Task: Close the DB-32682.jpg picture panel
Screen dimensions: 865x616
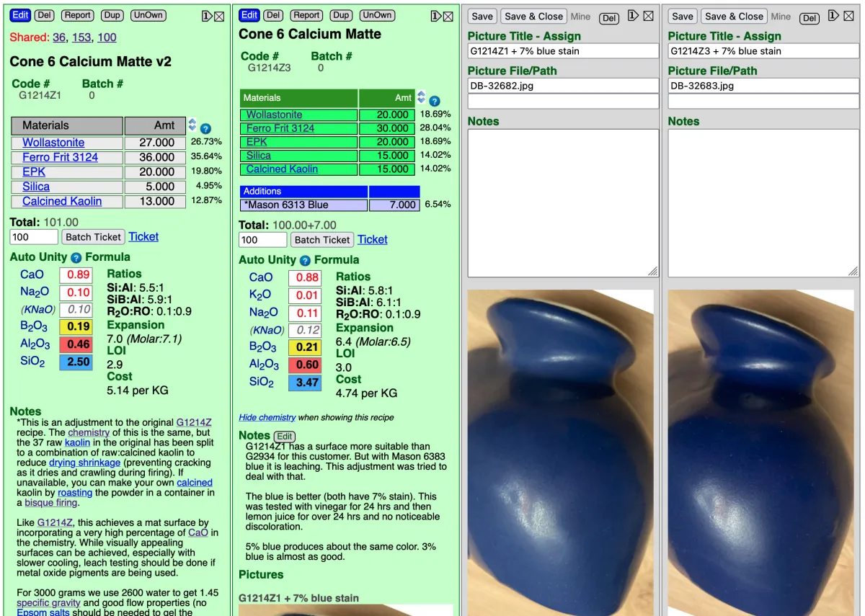Action: coord(648,16)
